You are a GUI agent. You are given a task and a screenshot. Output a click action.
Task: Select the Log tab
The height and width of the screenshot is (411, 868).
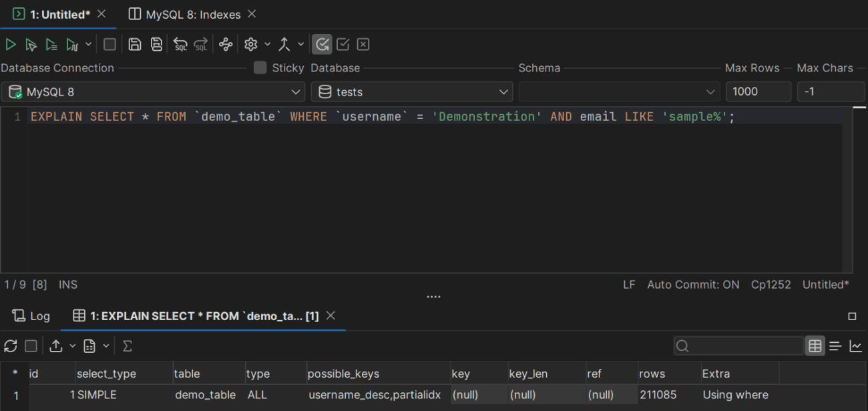(x=31, y=315)
